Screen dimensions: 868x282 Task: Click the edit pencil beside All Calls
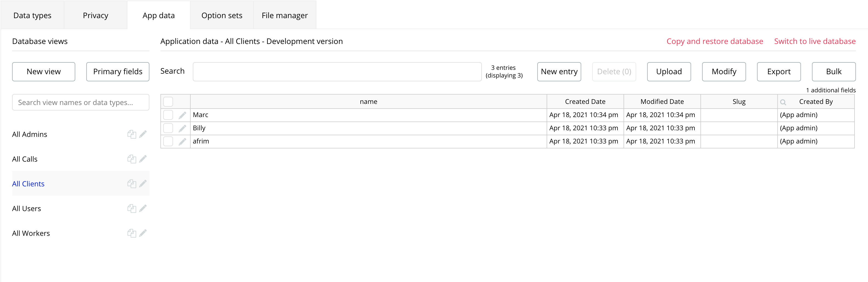point(143,159)
